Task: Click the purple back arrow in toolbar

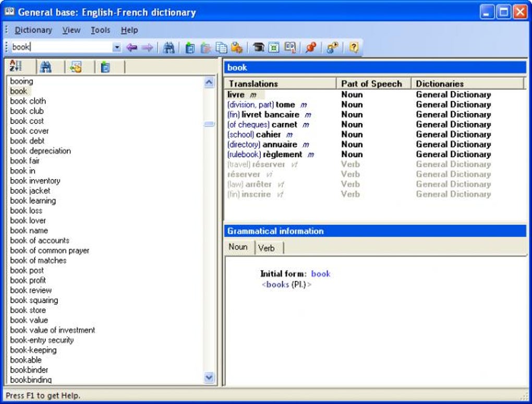Action: tap(131, 47)
